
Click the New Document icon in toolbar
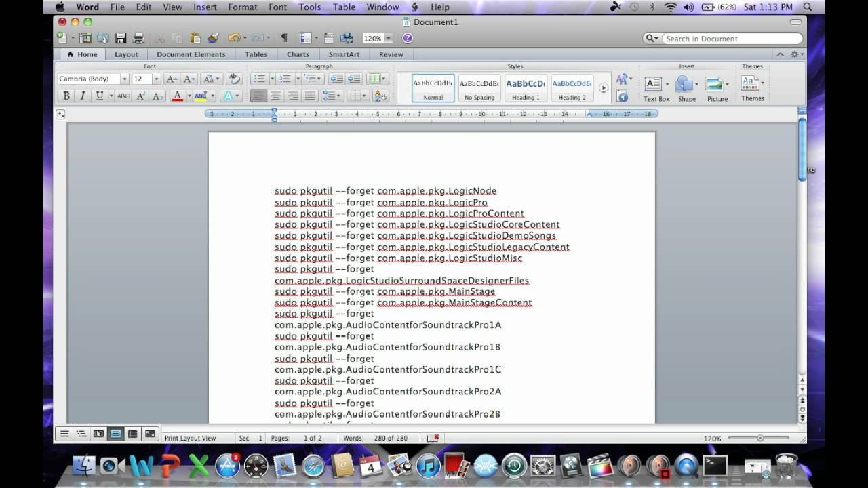62,38
